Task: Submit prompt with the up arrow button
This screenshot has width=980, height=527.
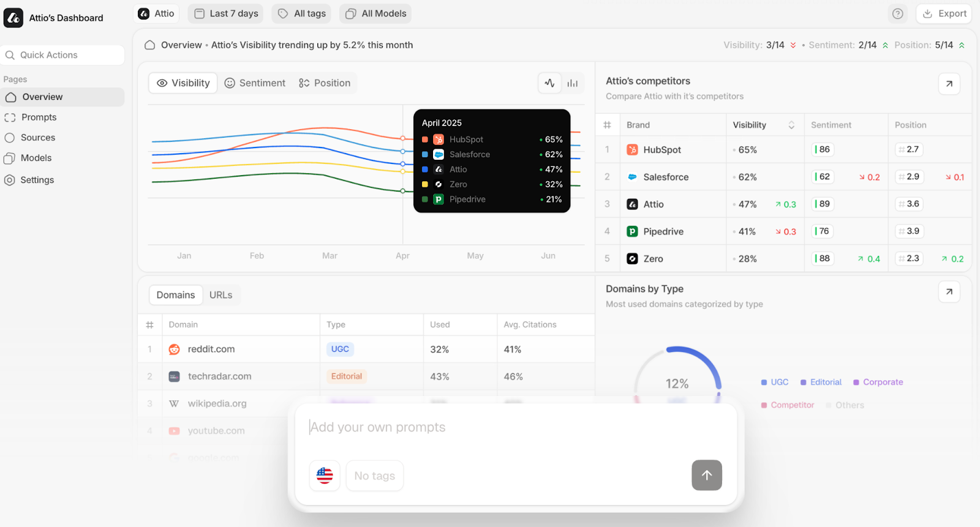Action: pyautogui.click(x=706, y=475)
